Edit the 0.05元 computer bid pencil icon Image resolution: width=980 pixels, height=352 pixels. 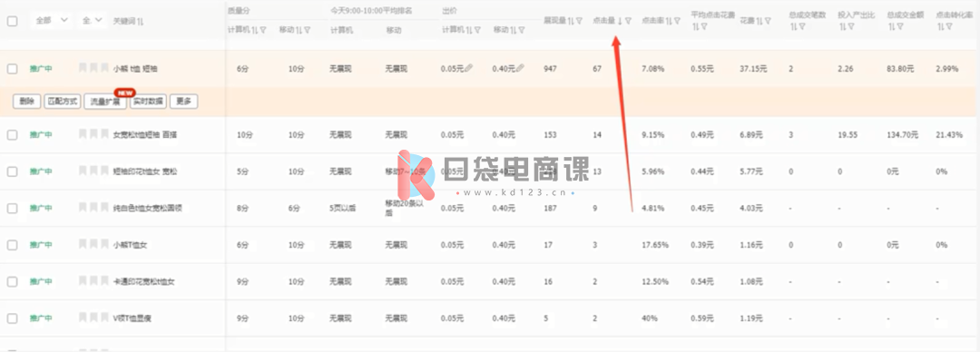click(x=469, y=68)
